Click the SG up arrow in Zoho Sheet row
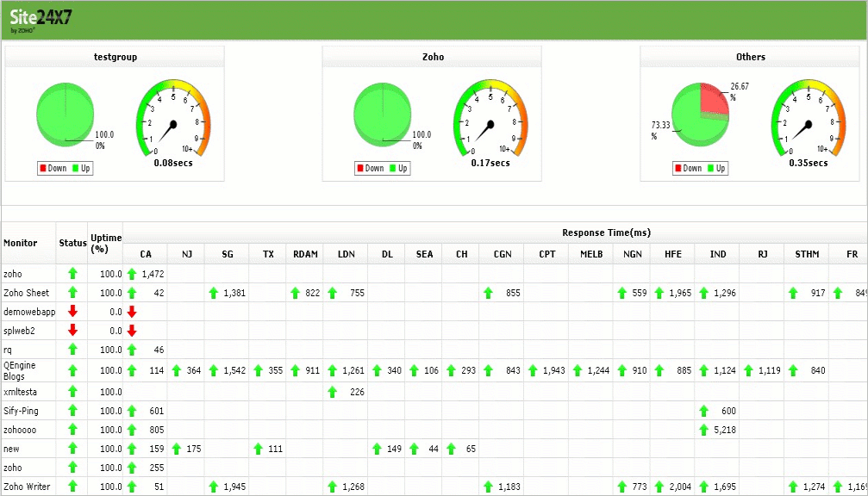Viewport: 868px width, 496px height. tap(214, 293)
